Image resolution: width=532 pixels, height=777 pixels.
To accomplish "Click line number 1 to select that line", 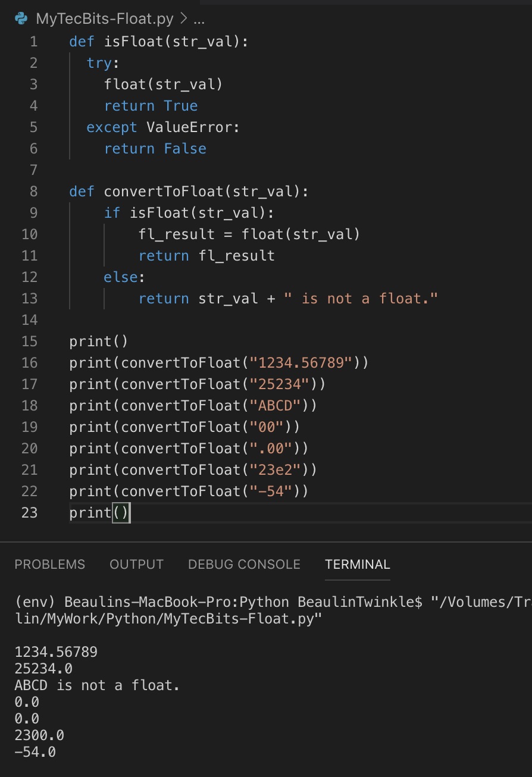I will point(33,41).
